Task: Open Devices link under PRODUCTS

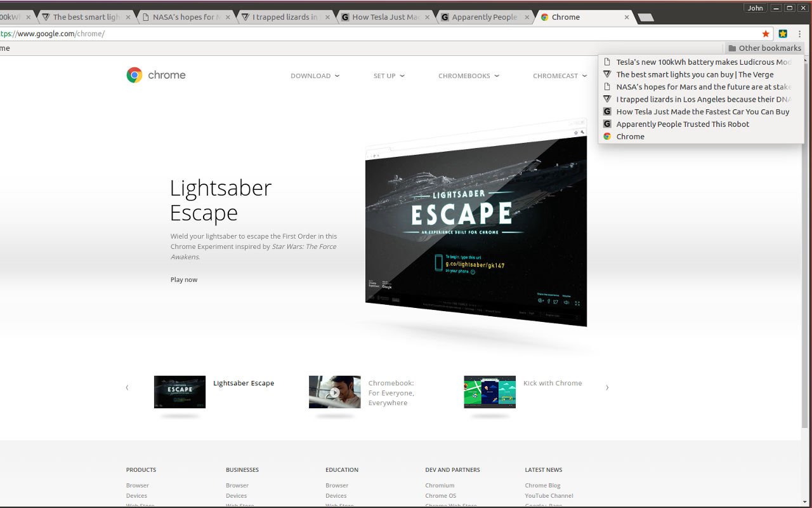Action: click(x=136, y=496)
